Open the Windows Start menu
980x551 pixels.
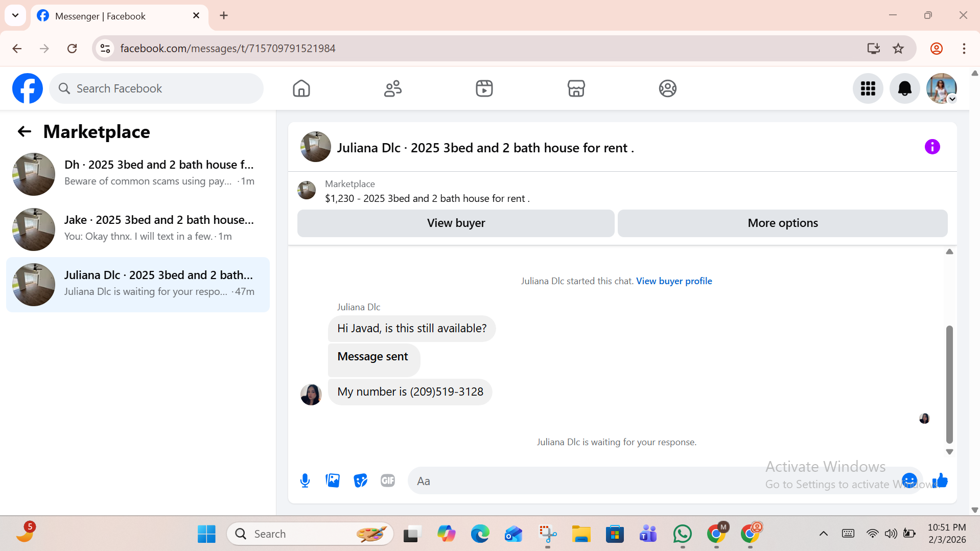click(x=206, y=534)
